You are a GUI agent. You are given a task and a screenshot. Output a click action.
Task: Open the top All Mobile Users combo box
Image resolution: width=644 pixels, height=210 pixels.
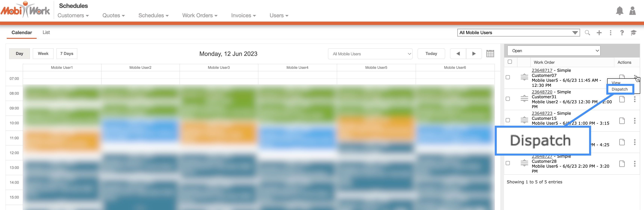[x=518, y=33]
